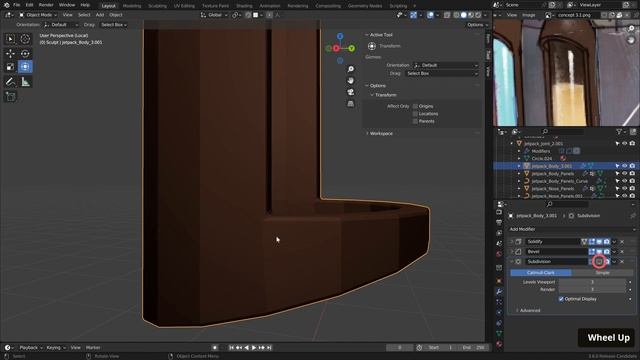
Task: Click the green Y axis gizmo
Action: tap(352, 48)
